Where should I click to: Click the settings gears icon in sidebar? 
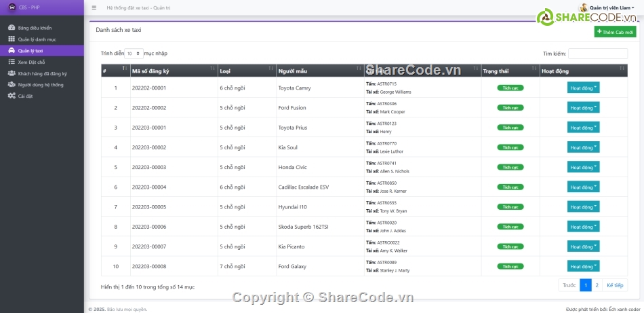point(12,96)
